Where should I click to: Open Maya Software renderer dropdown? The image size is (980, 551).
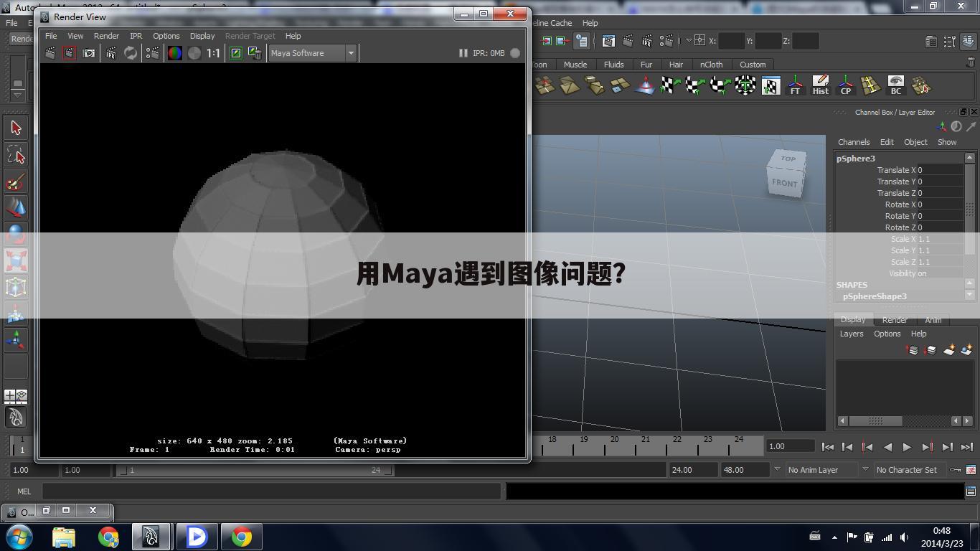coord(312,53)
